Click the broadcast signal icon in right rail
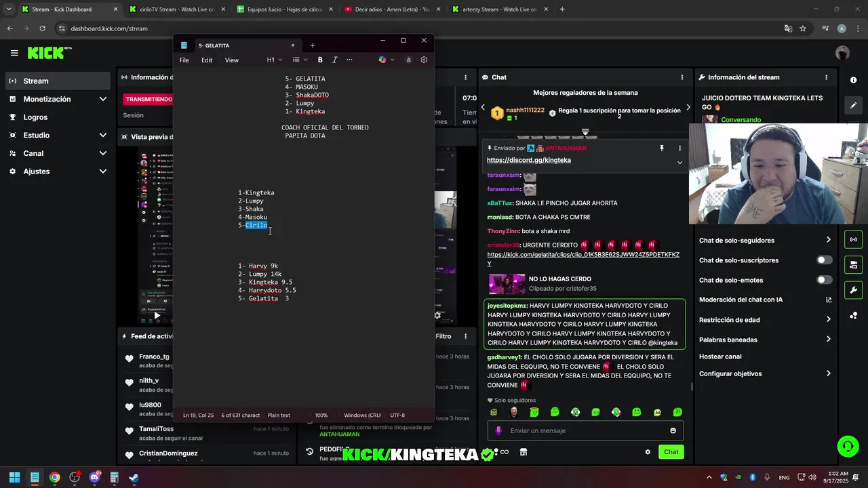This screenshot has height=488, width=868. tap(853, 239)
